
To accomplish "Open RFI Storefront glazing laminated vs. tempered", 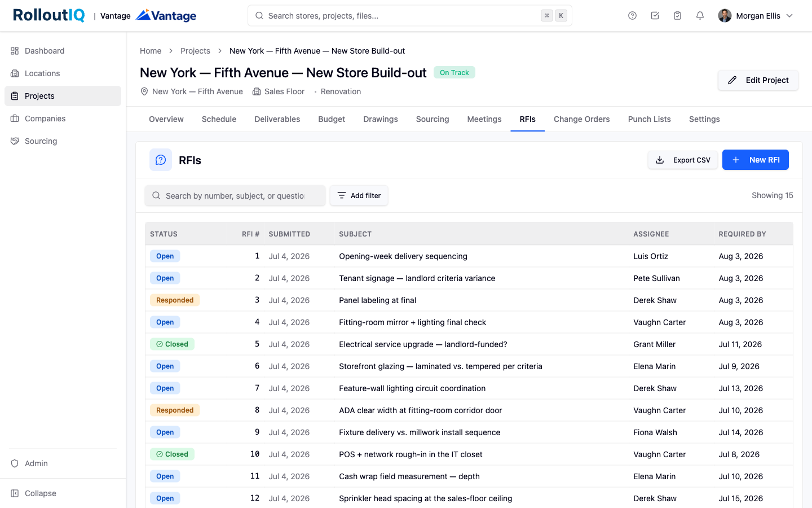I will pyautogui.click(x=440, y=366).
